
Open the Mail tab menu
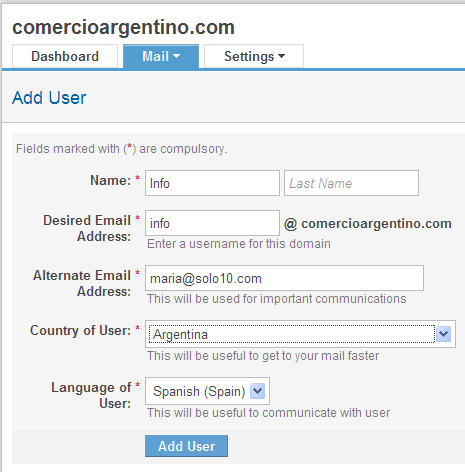[161, 56]
